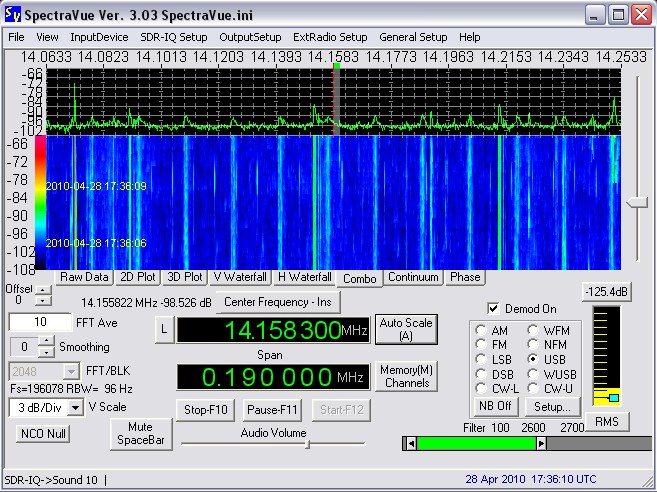Switch to the H Waterfall tab
Image resolution: width=657 pixels, height=492 pixels.
click(x=303, y=277)
